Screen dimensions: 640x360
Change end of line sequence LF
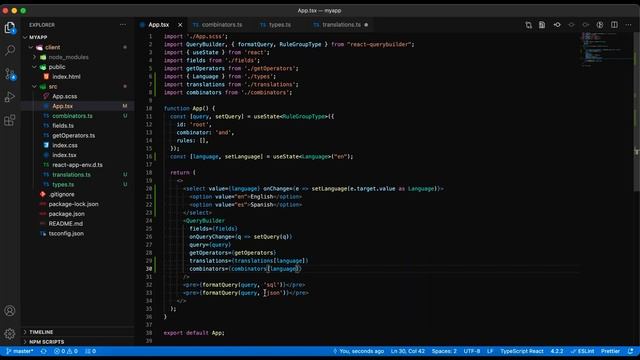coord(490,351)
